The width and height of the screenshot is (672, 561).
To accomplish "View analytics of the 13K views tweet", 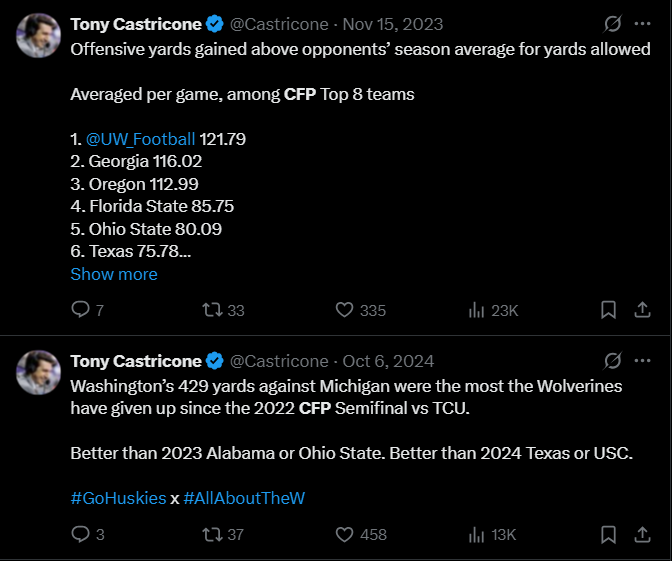I will tap(477, 534).
